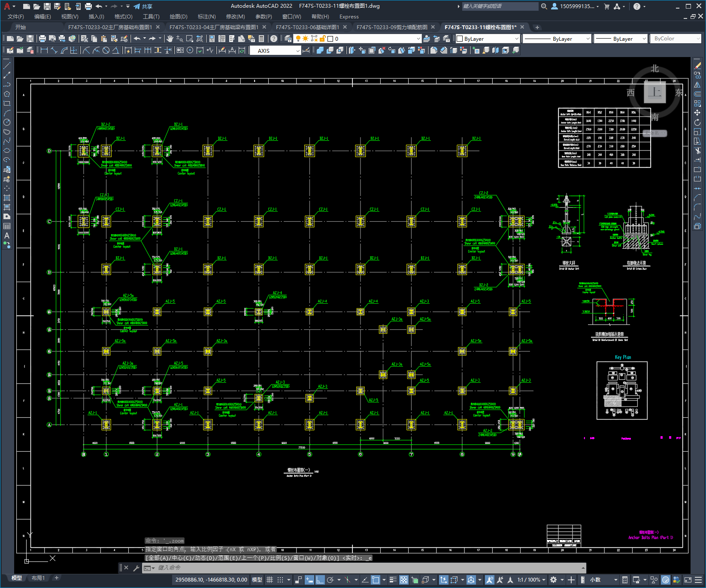The image size is (706, 588).
Task: Switch to the 布局1 layout tab
Action: (38, 578)
